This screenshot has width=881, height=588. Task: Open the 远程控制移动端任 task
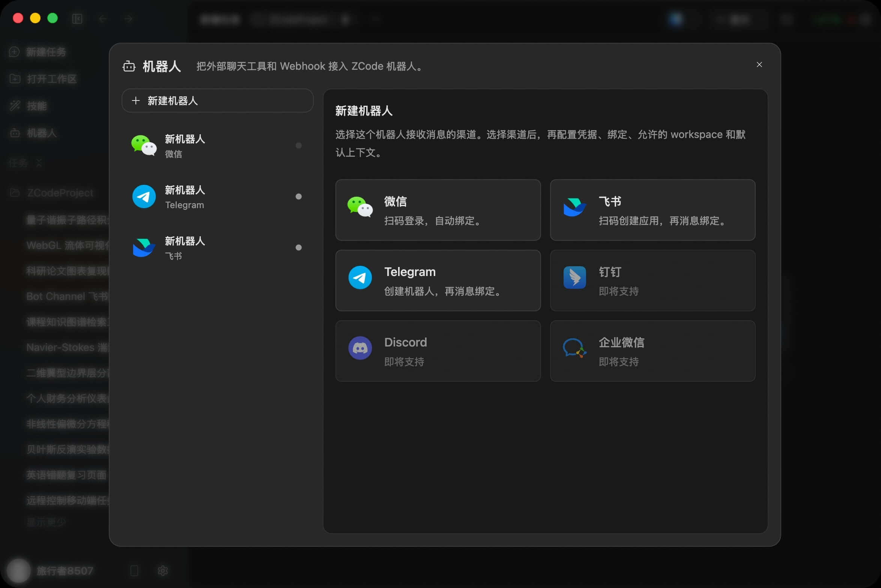tap(68, 500)
